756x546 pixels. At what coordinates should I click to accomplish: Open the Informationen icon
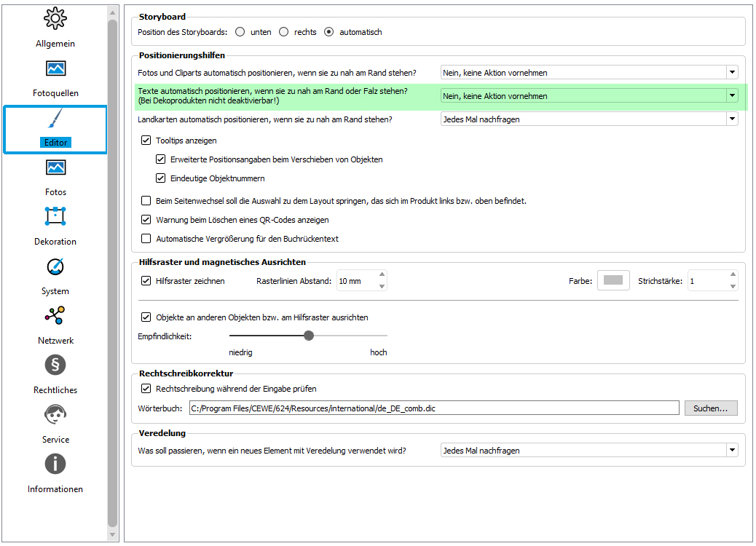55,464
